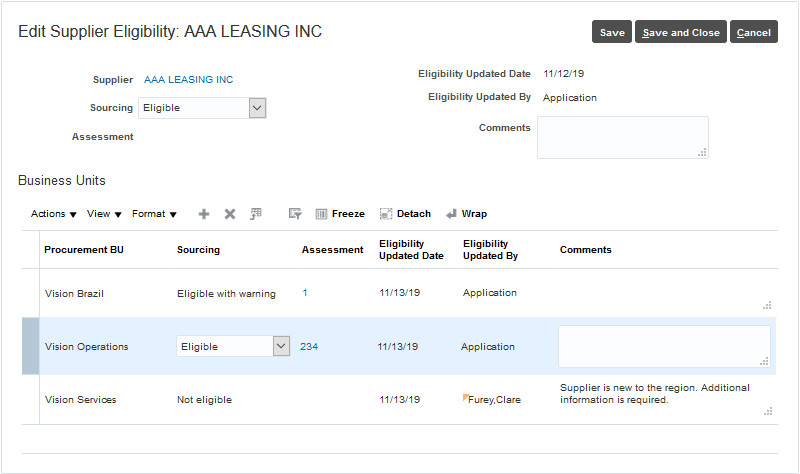Open the View menu
The image size is (800, 474).
104,214
